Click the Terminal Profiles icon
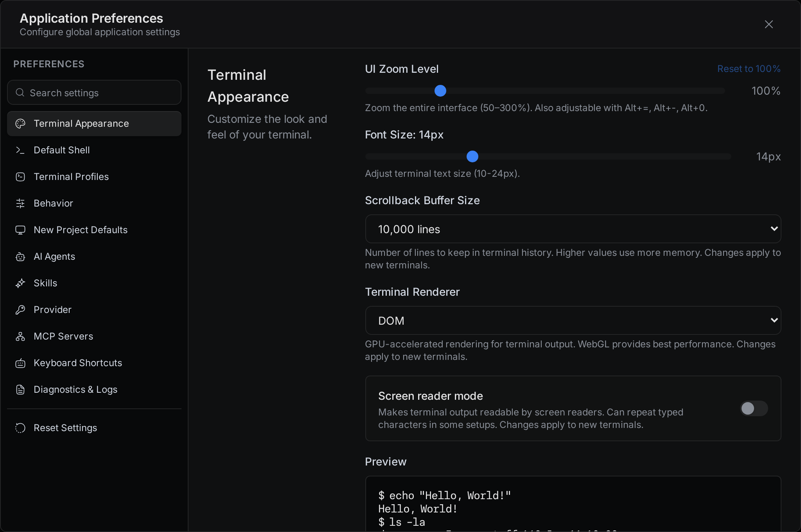Viewport: 801px width, 532px height. (20, 177)
